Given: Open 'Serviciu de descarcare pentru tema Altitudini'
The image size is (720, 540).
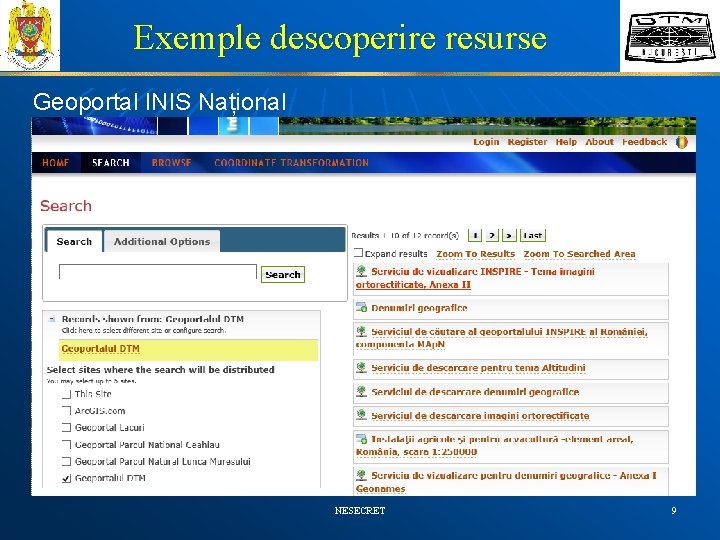Looking at the screenshot, I should pyautogui.click(x=478, y=368).
